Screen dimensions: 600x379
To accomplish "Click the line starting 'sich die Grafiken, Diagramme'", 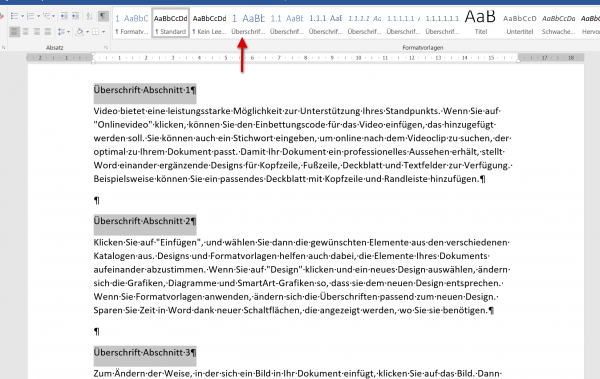I will [x=298, y=283].
